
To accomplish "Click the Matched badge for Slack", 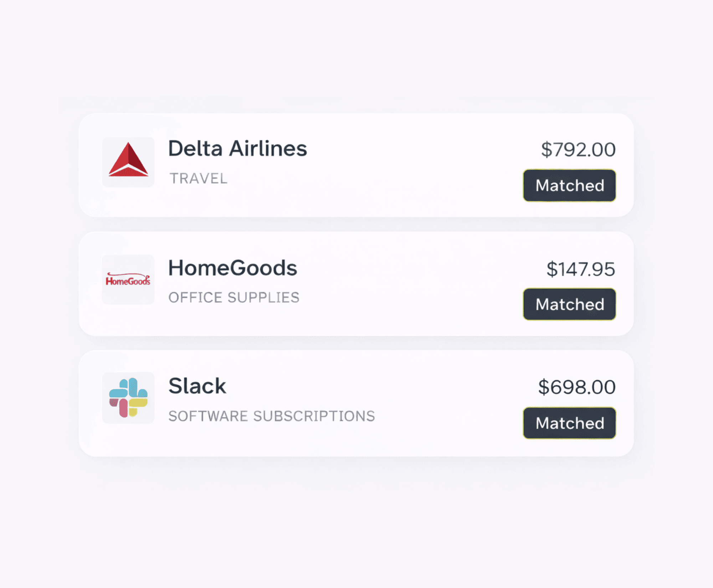I will pyautogui.click(x=569, y=423).
